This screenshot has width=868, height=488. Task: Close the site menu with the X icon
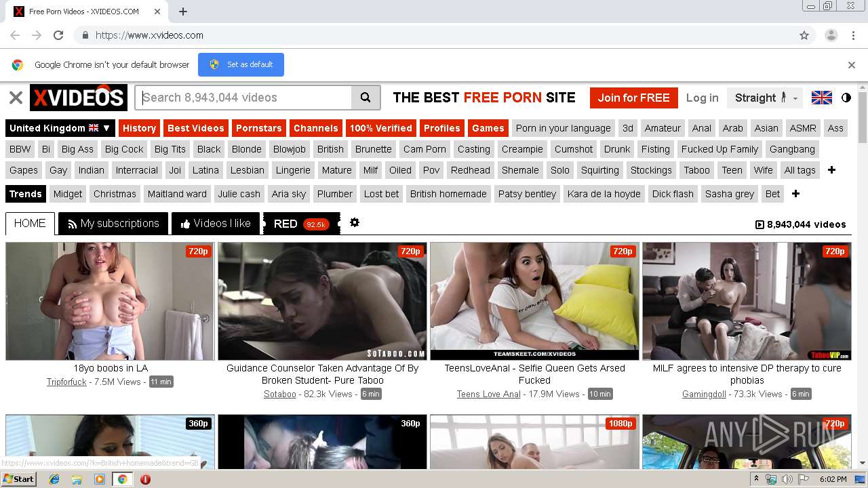coord(16,98)
